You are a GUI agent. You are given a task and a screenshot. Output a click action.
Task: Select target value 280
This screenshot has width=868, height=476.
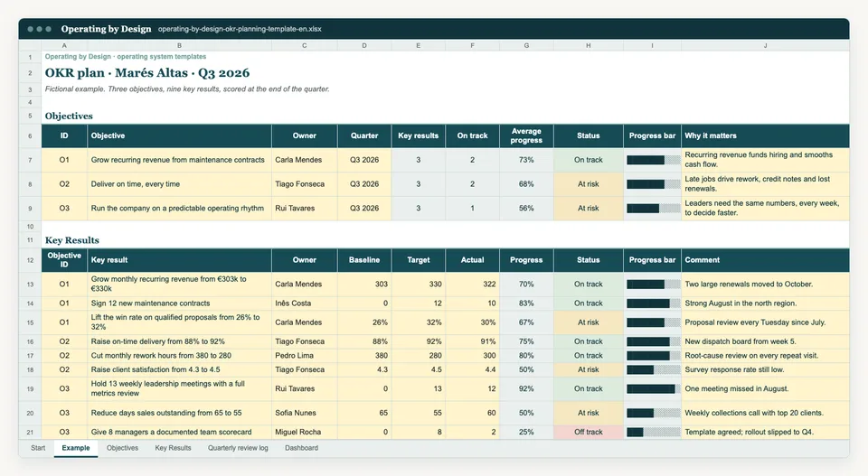(x=418, y=356)
